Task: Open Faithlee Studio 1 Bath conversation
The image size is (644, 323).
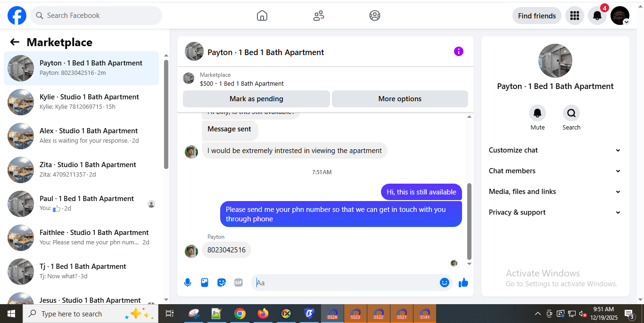Action: pos(81,237)
